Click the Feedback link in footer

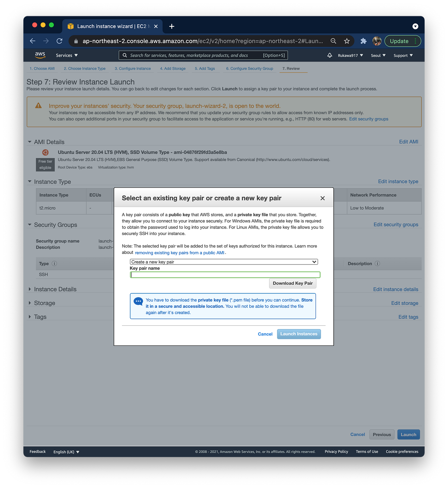38,451
